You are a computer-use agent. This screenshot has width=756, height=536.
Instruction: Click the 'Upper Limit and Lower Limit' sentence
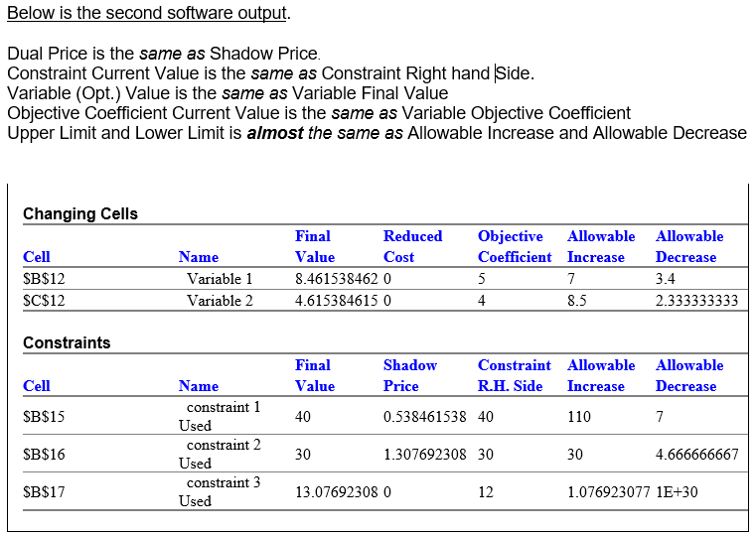click(378, 133)
